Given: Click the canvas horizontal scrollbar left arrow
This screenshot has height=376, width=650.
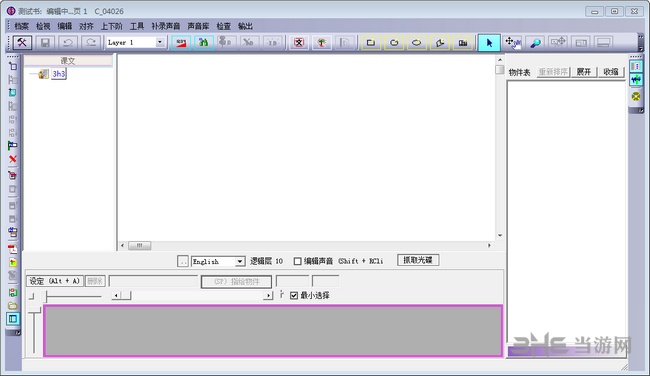Looking at the screenshot, I should pos(123,245).
